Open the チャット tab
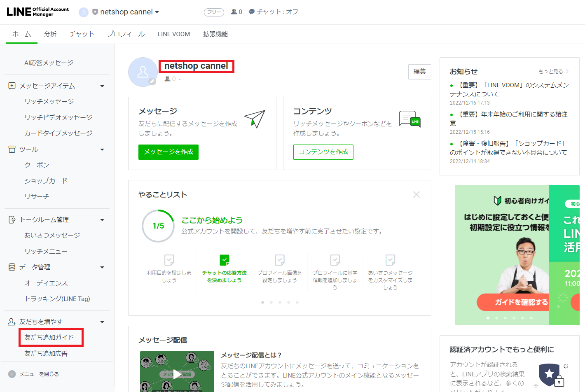The height and width of the screenshot is (392, 585). pos(82,34)
